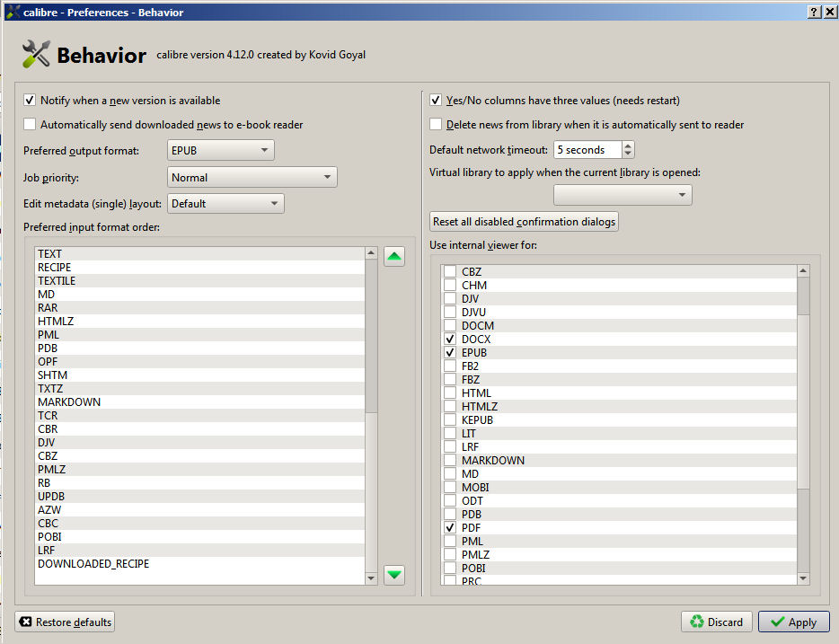
Task: Click the Behavior wrench and screwdriver icon
Action: [36, 54]
